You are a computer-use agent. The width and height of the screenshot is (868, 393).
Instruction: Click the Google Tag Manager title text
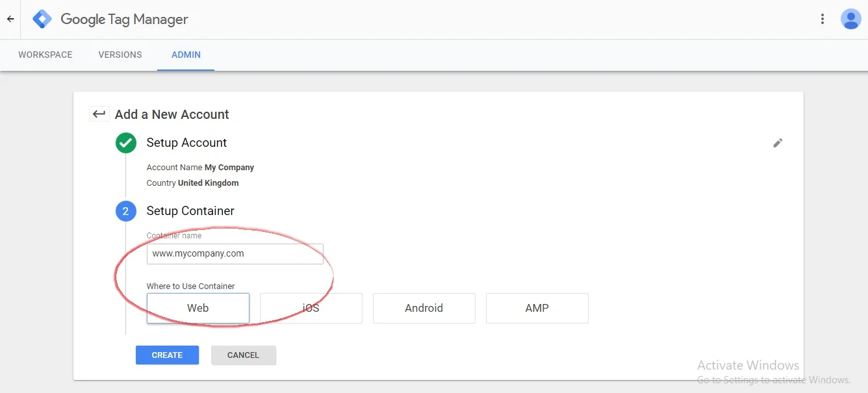[x=124, y=19]
